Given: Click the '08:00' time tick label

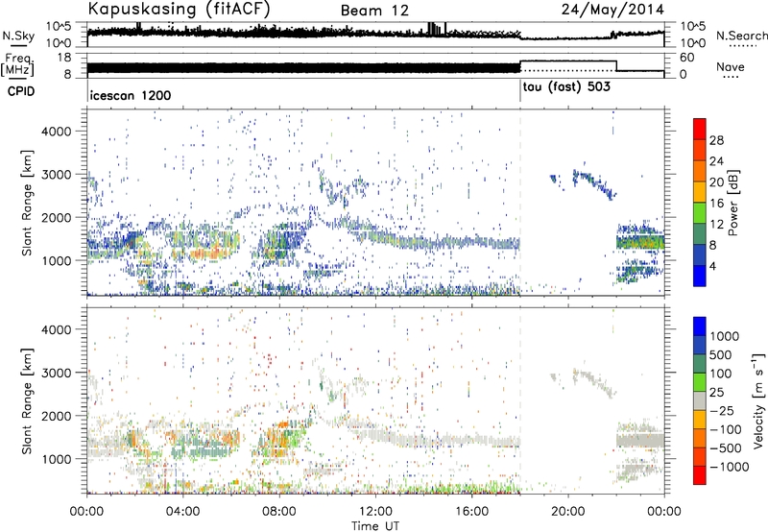Looking at the screenshot, I should (279, 512).
